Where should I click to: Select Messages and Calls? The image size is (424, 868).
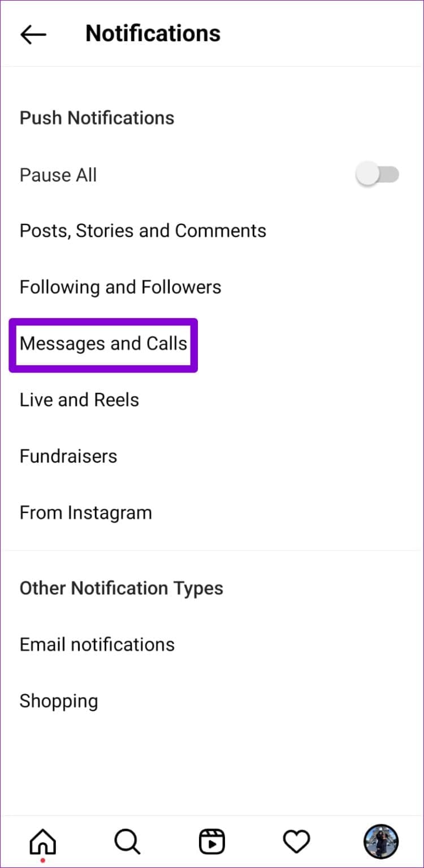tap(103, 344)
